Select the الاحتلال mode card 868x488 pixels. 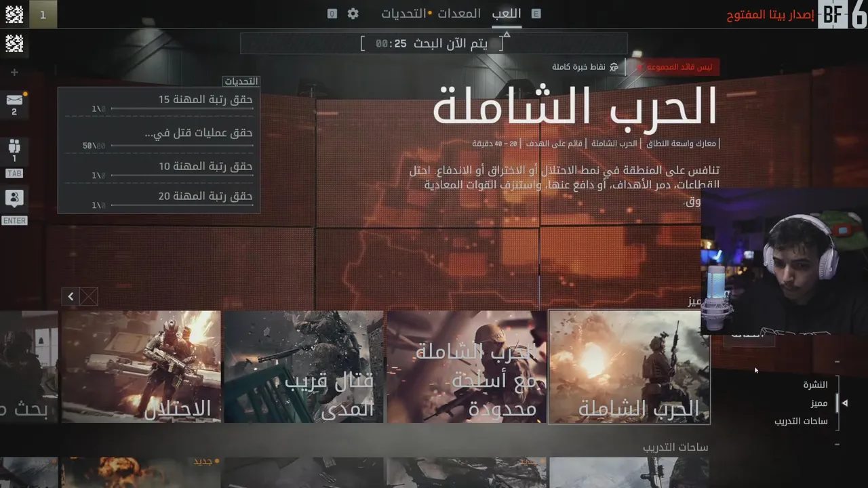coord(141,367)
